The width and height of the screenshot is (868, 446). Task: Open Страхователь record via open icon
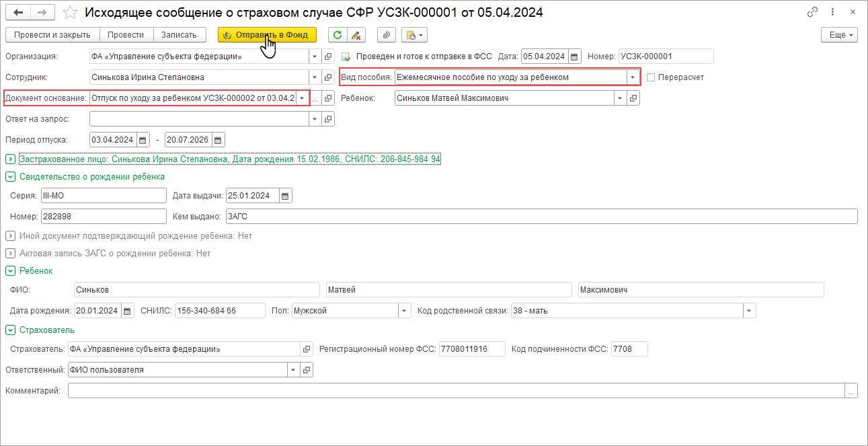(x=307, y=349)
